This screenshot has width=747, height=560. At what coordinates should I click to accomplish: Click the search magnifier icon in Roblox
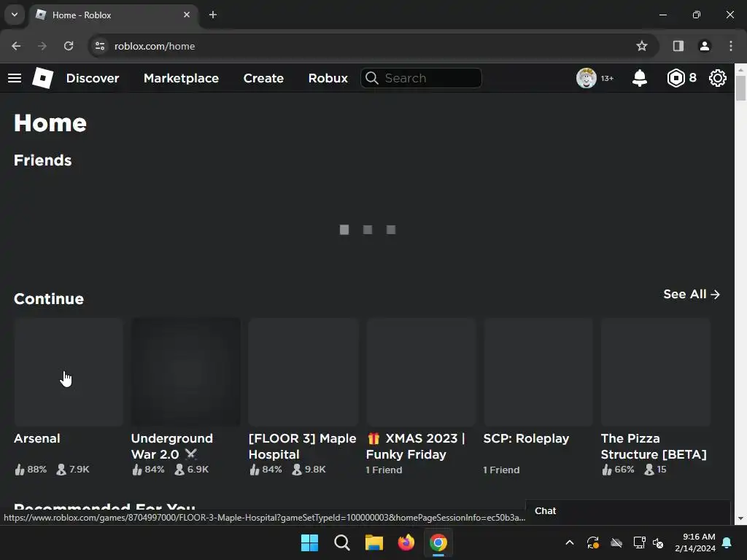[x=371, y=78]
